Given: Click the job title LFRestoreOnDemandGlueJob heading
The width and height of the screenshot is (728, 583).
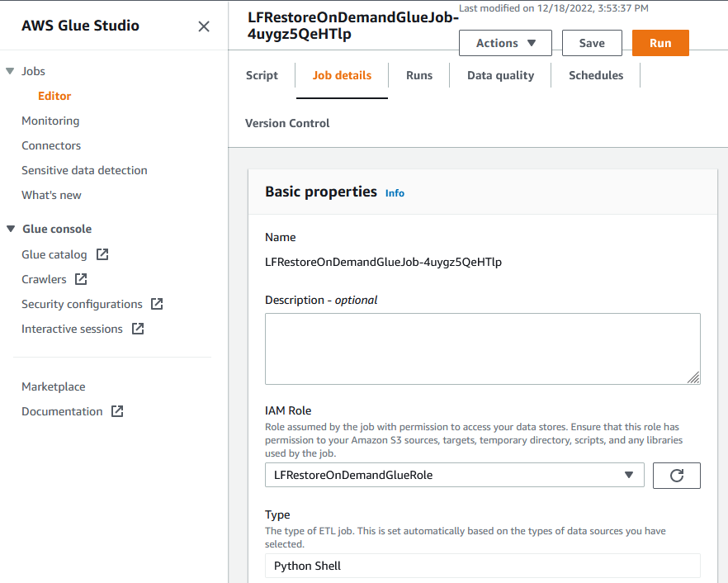Looking at the screenshot, I should pos(353,26).
